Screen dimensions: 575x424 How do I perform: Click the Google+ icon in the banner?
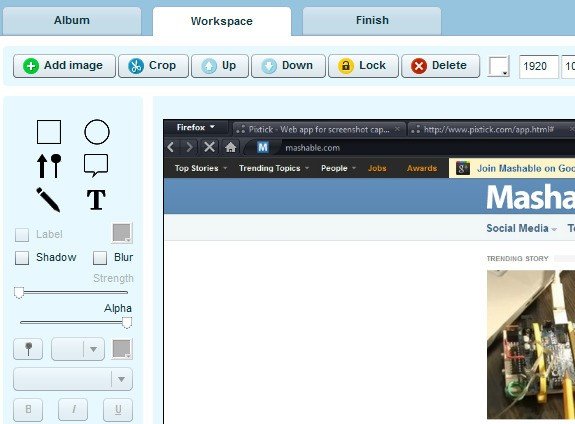pyautogui.click(x=463, y=168)
